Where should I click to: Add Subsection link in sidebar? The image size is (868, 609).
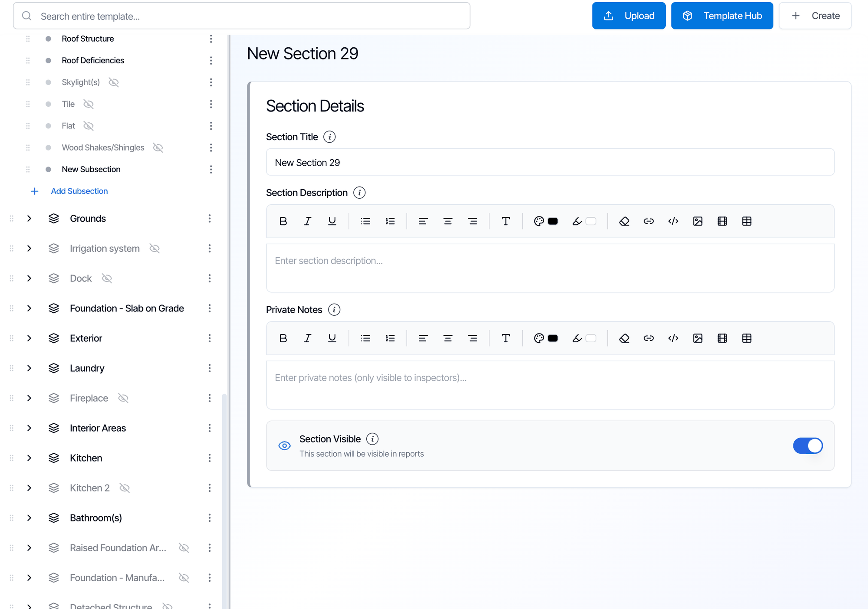point(69,191)
